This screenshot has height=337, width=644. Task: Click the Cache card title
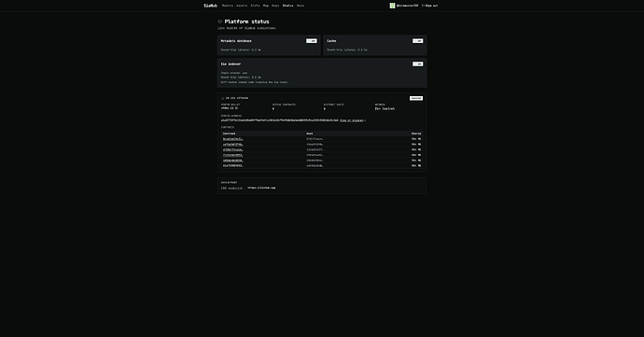pos(331,41)
